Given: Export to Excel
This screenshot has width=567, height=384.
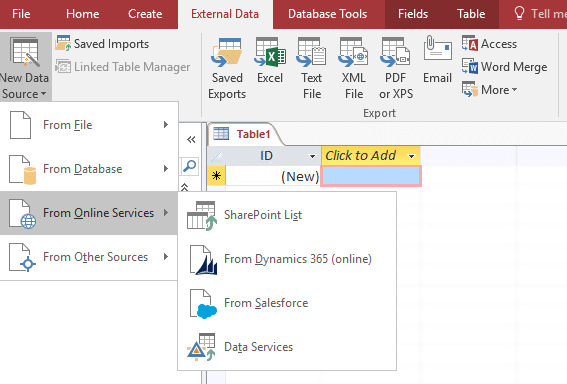Looking at the screenshot, I should (270, 61).
